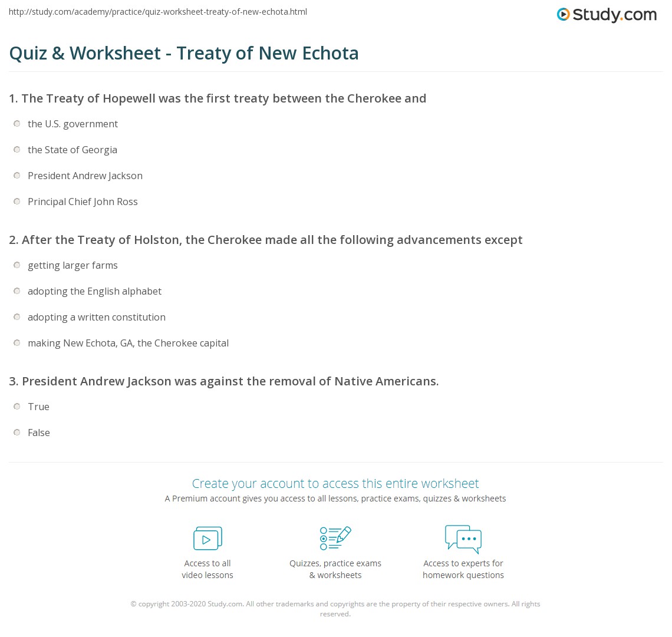672x637 pixels.
Task: Select 'the State of Georgia' option
Action: pos(17,150)
